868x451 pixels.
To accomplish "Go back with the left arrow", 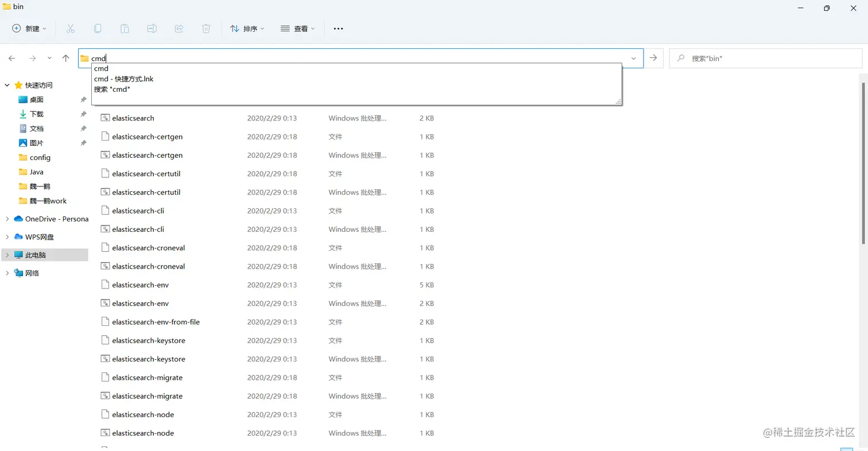I will pos(12,58).
